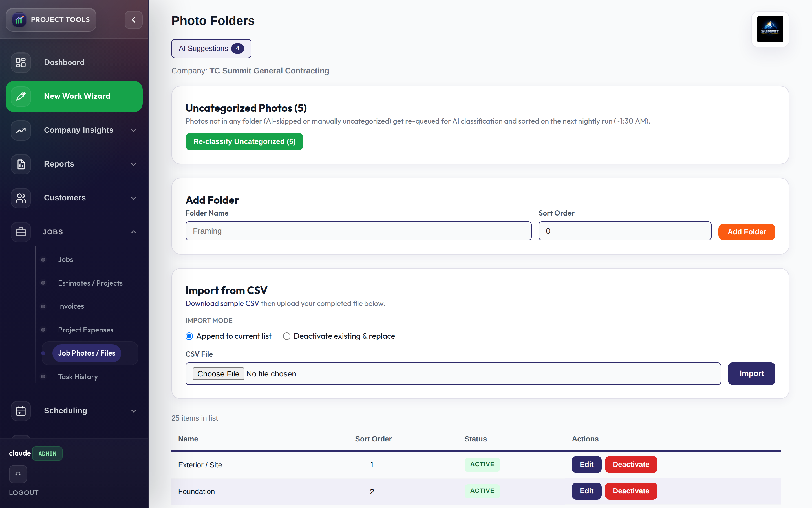Click the Sort Order column header
Viewport: 812px width, 508px height.
373,439
